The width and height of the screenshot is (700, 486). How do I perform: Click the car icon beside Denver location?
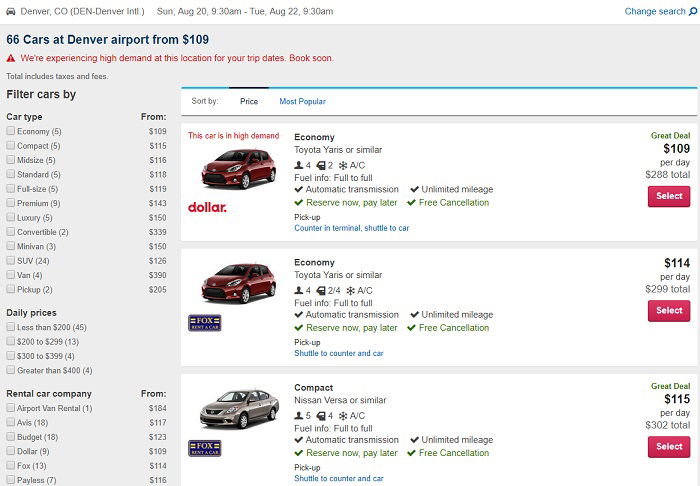[11, 11]
